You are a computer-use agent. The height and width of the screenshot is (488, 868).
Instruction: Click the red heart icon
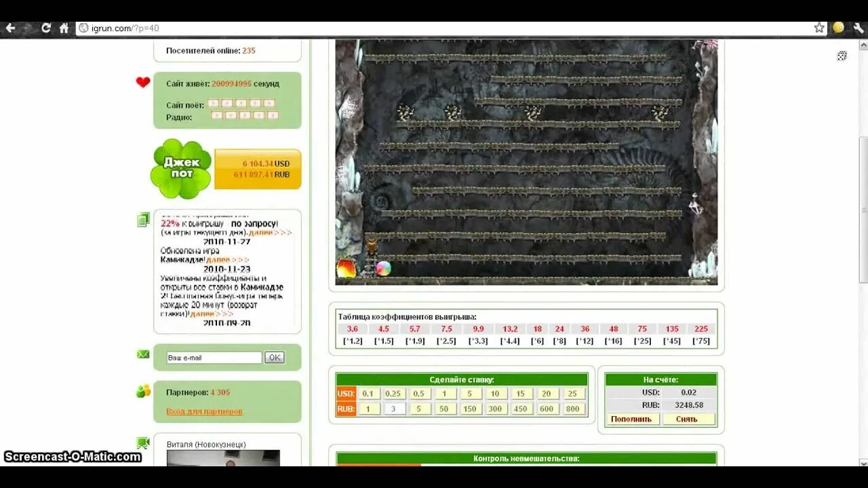[x=143, y=83]
